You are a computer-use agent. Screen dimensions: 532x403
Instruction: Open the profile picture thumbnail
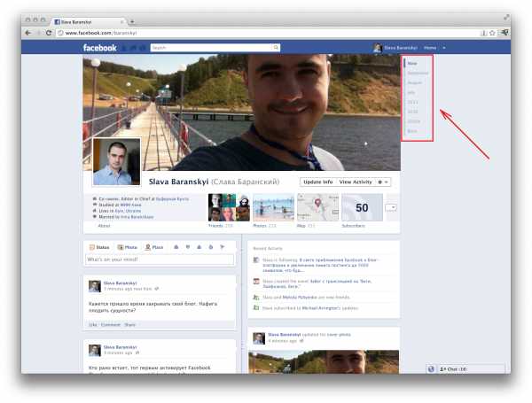click(x=116, y=162)
